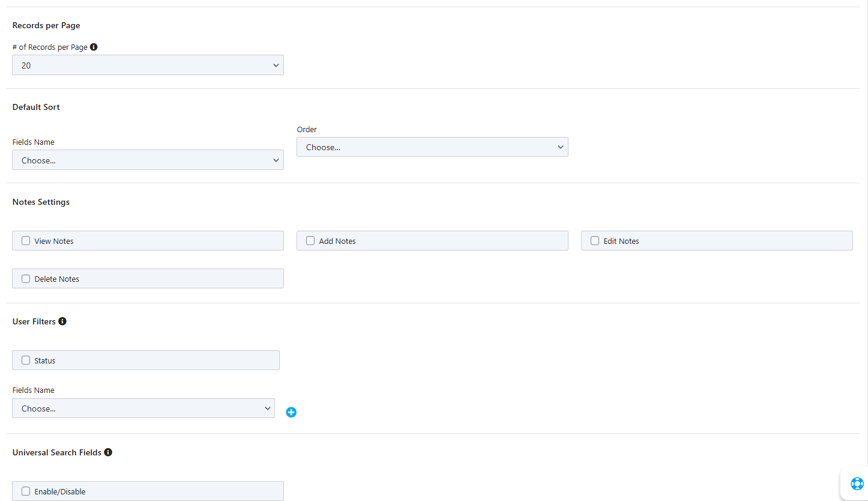This screenshot has height=501, width=868.
Task: Click the Universal Search Fields info icon
Action: click(x=108, y=452)
